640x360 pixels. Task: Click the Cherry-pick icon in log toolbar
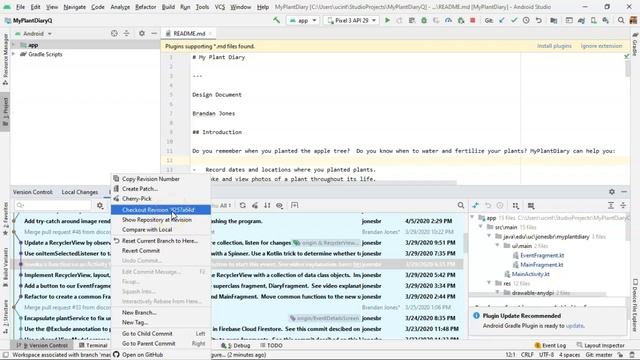[255, 205]
